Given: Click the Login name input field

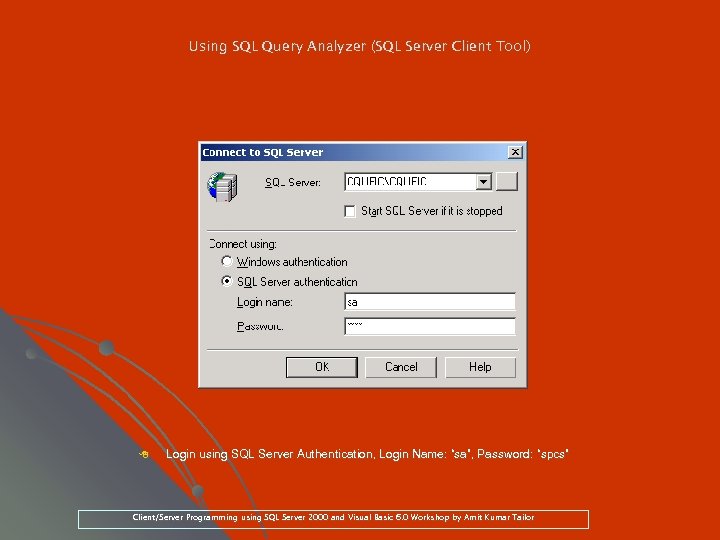Looking at the screenshot, I should click(430, 302).
